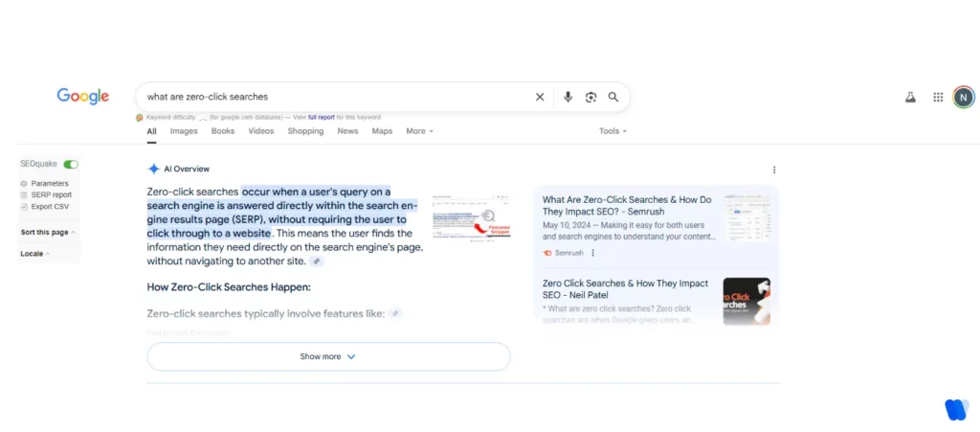Switch to the Images tab
980x432 pixels.
point(184,131)
